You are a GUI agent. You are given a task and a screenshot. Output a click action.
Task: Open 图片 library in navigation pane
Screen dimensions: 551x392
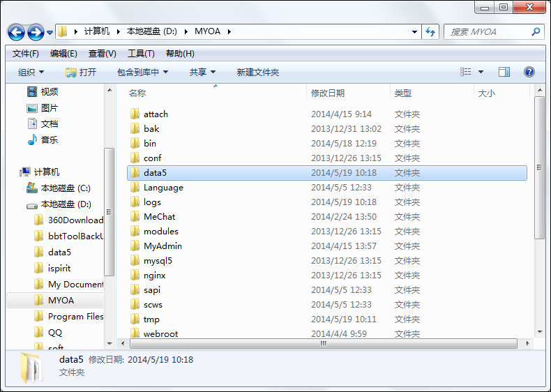coord(42,108)
